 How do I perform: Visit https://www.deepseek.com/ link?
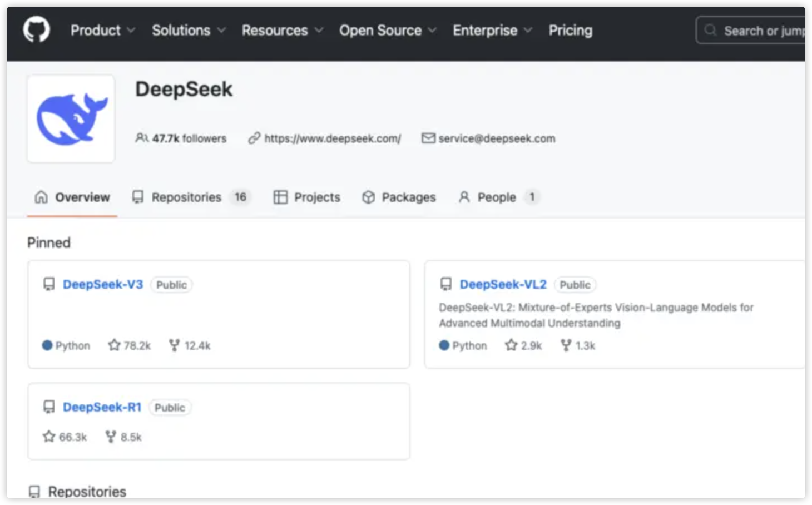tap(333, 138)
